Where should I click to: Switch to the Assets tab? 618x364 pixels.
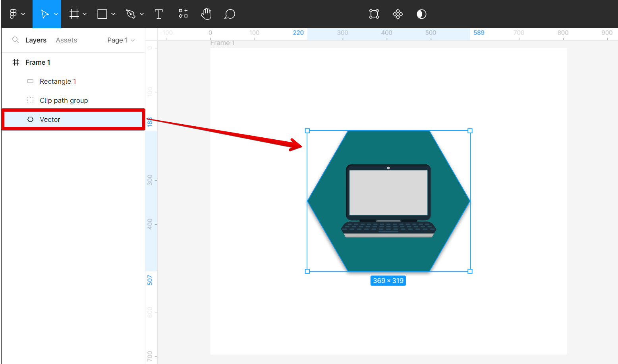(66, 40)
